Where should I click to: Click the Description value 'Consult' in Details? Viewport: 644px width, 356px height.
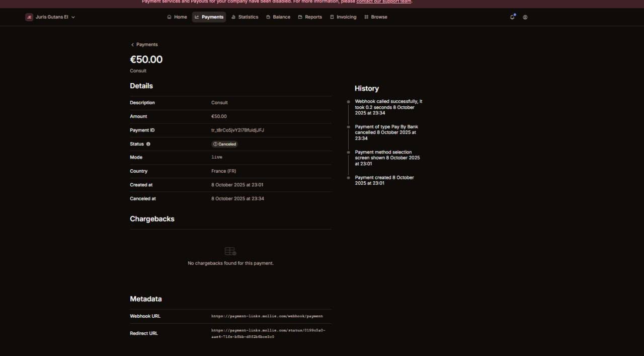coord(219,103)
